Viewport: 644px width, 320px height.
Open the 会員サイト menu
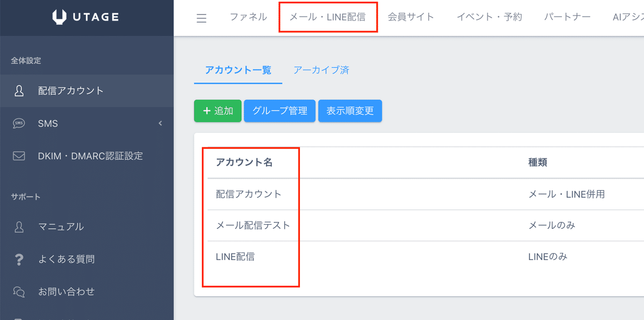tap(411, 17)
